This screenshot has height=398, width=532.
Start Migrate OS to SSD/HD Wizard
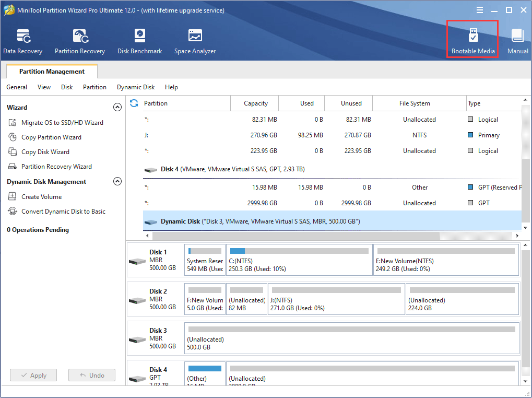pos(62,123)
